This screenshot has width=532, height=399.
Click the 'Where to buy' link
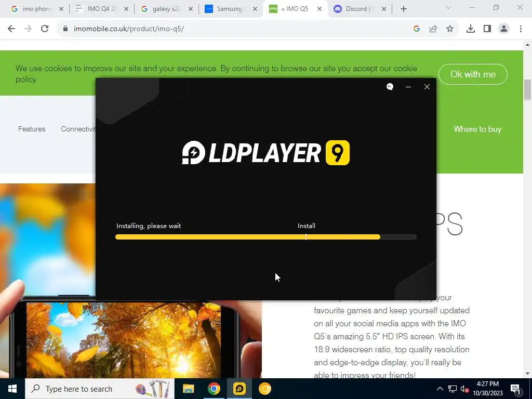(x=477, y=129)
